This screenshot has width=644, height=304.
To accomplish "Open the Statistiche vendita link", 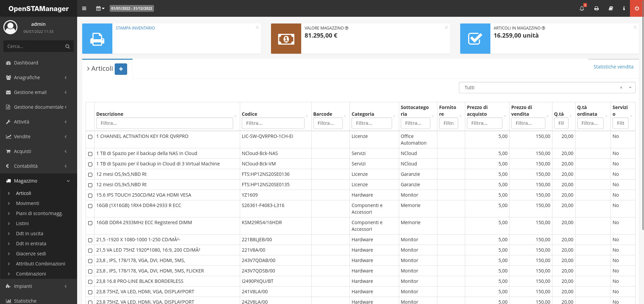I will [x=613, y=67].
